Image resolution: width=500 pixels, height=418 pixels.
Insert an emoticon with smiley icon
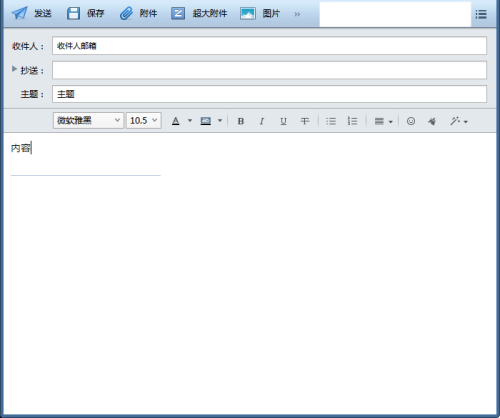411,121
